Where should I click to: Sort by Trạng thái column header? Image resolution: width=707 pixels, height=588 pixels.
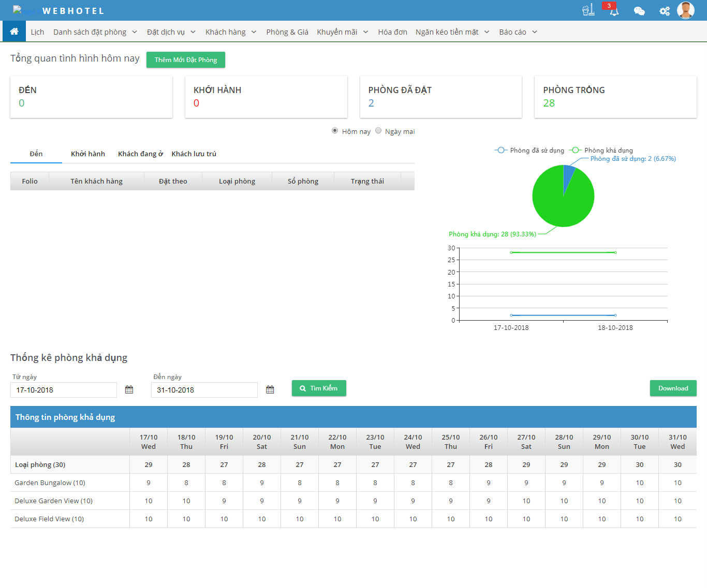(367, 181)
